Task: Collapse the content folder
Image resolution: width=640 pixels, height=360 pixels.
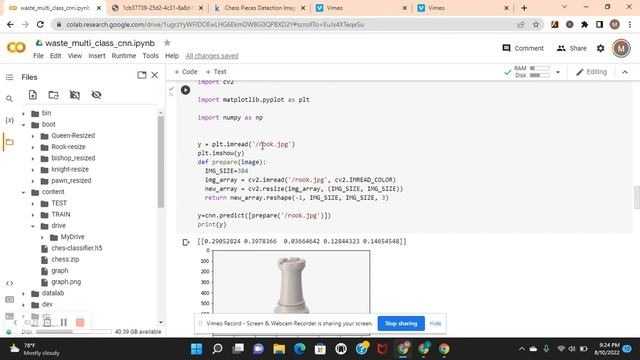Action: pos(23,192)
